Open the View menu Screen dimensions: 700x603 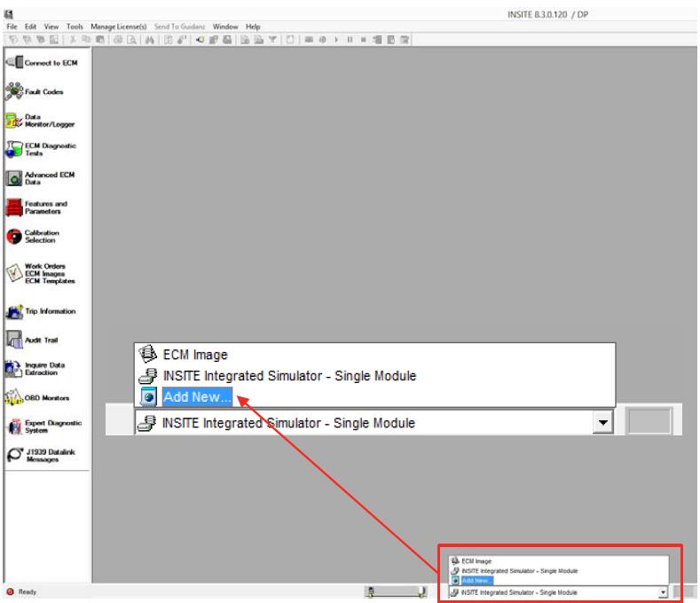pos(51,27)
